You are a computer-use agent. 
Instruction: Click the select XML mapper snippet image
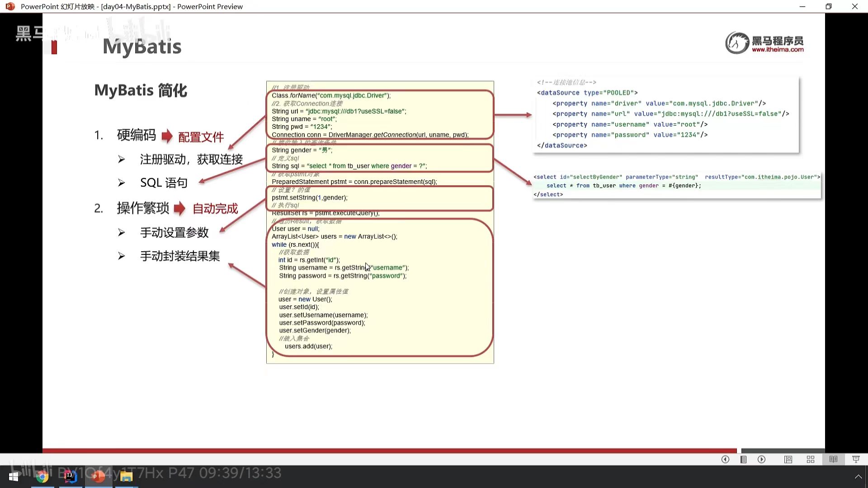click(x=676, y=186)
